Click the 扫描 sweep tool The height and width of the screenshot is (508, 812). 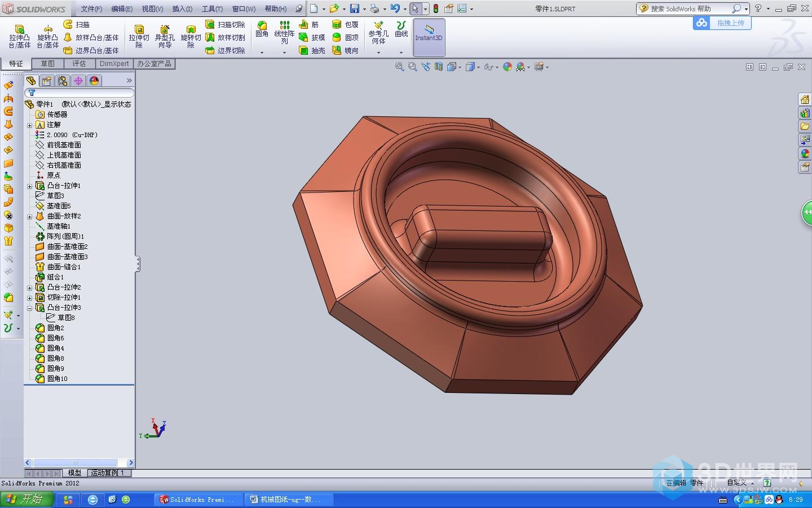[77, 24]
